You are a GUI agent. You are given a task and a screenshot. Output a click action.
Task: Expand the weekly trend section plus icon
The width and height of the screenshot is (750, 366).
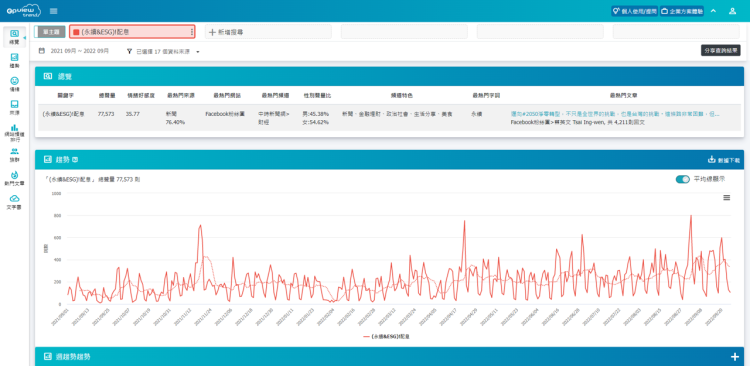click(735, 356)
